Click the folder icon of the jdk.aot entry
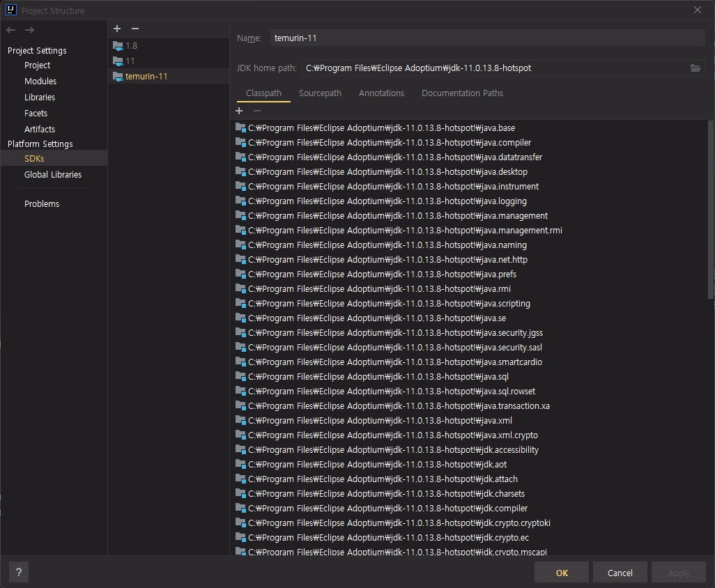715x588 pixels. (x=240, y=464)
